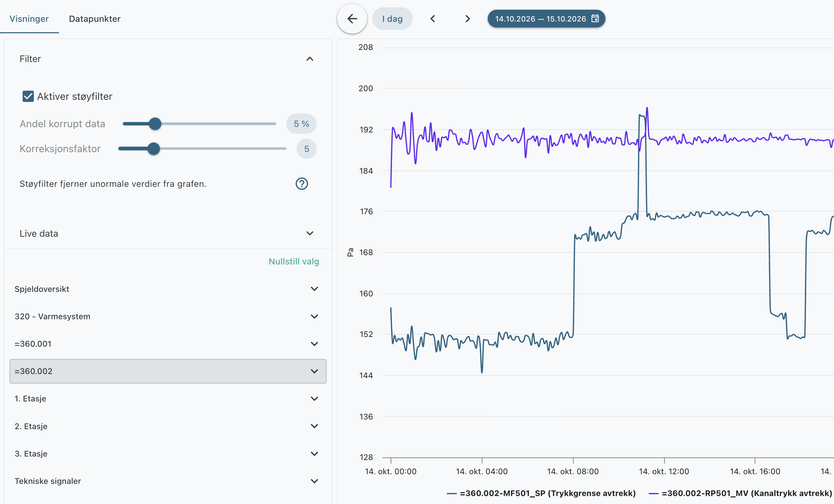The height and width of the screenshot is (504, 834).
Task: Click the 14. okt. 12:00 axis label
Action: click(664, 471)
